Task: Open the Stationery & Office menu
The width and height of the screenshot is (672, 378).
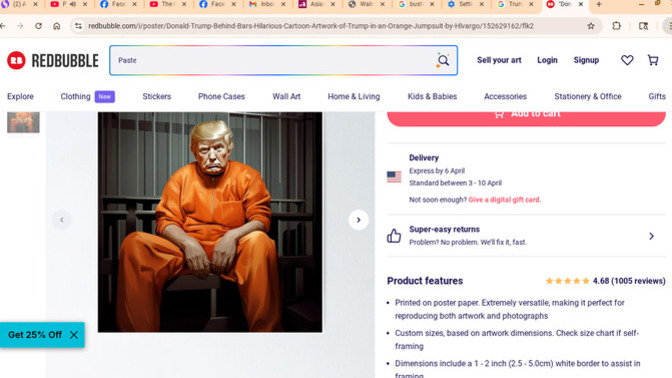Action: click(x=588, y=96)
